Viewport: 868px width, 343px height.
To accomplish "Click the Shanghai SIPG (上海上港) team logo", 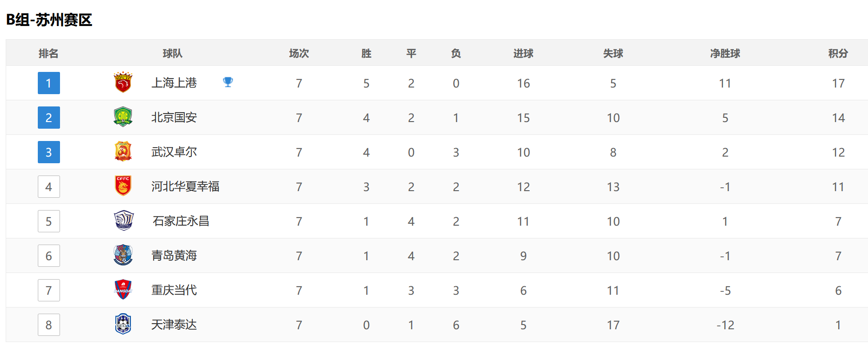I will (123, 83).
